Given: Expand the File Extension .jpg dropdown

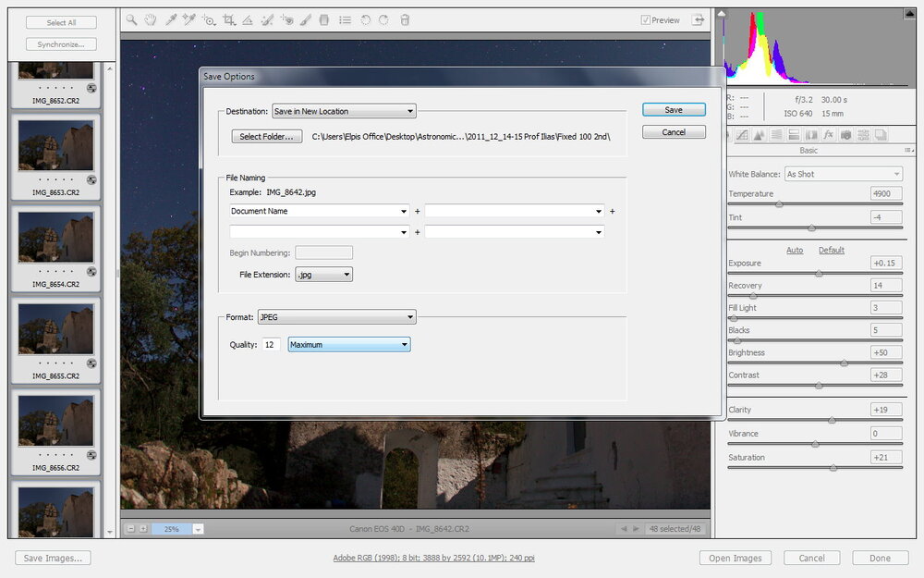Looking at the screenshot, I should pos(322,275).
